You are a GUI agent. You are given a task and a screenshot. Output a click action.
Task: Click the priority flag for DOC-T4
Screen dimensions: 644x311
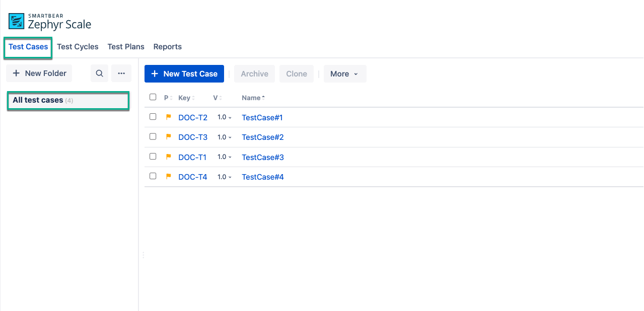[x=168, y=177]
